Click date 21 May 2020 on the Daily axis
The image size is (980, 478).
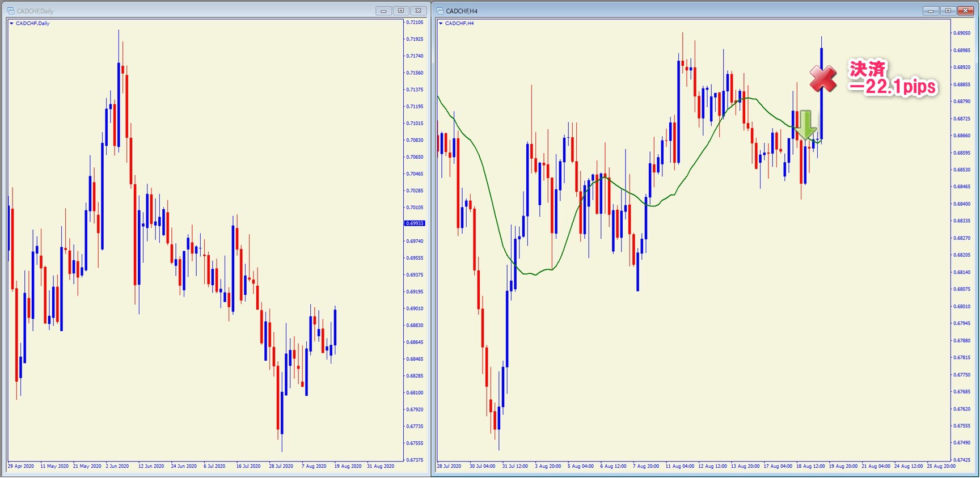[x=87, y=466]
